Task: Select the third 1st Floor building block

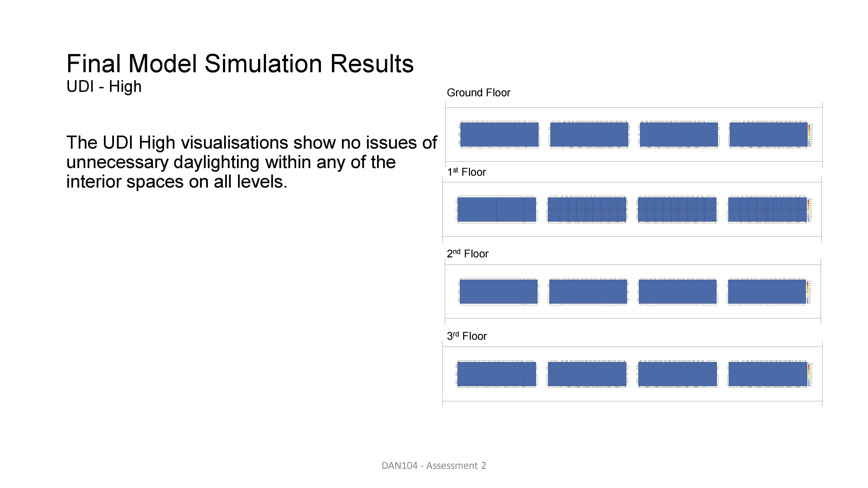Action: click(x=677, y=209)
